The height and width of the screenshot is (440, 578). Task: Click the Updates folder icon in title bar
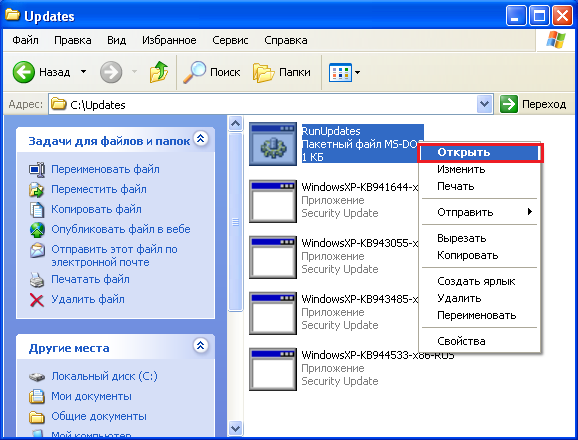click(13, 15)
